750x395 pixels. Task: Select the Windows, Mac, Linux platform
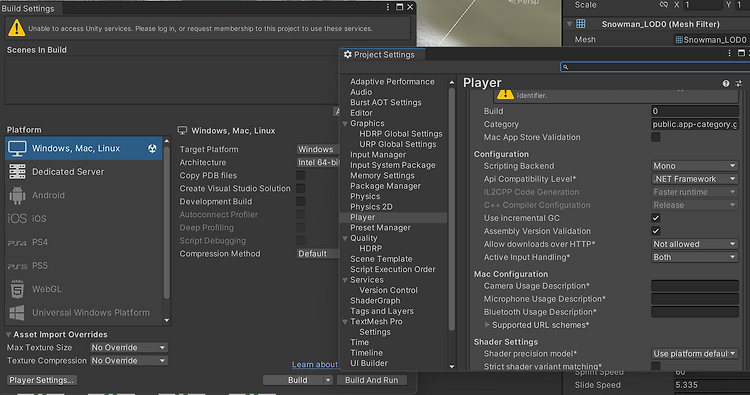click(84, 148)
